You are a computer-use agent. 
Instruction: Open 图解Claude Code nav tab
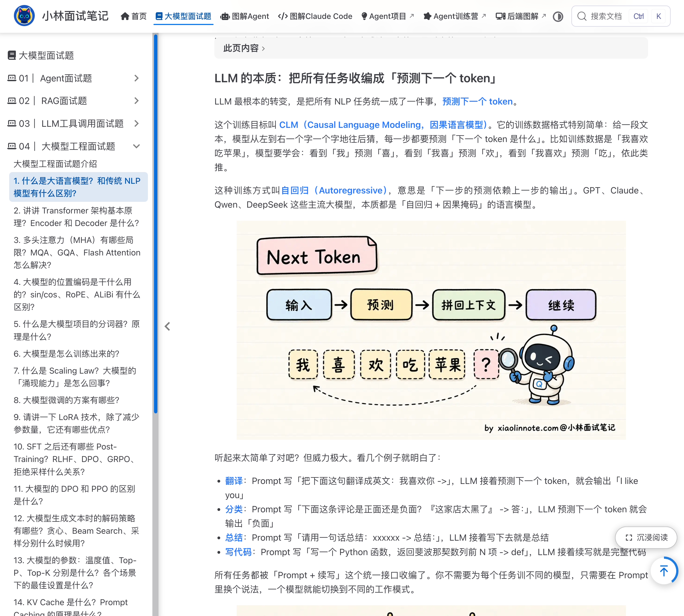315,16
